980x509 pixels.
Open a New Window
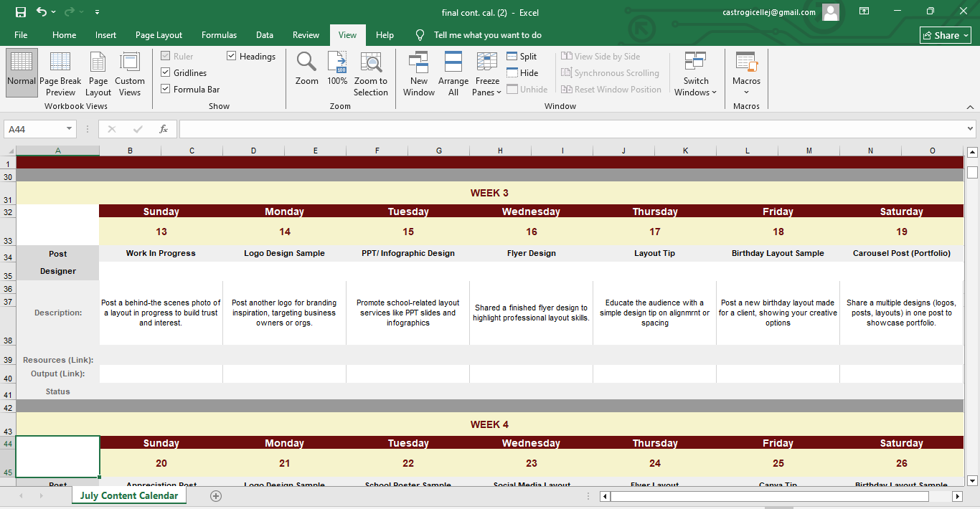coord(419,73)
